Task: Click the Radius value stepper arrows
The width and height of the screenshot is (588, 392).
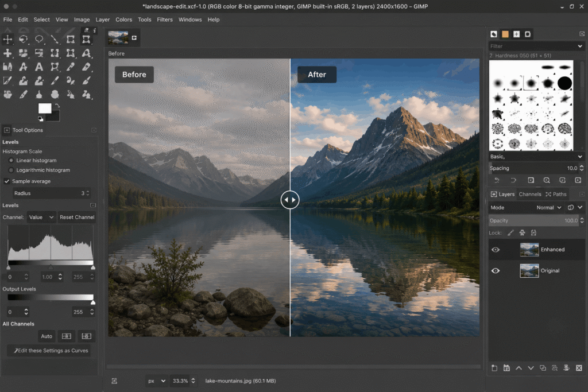Action: tap(88, 193)
